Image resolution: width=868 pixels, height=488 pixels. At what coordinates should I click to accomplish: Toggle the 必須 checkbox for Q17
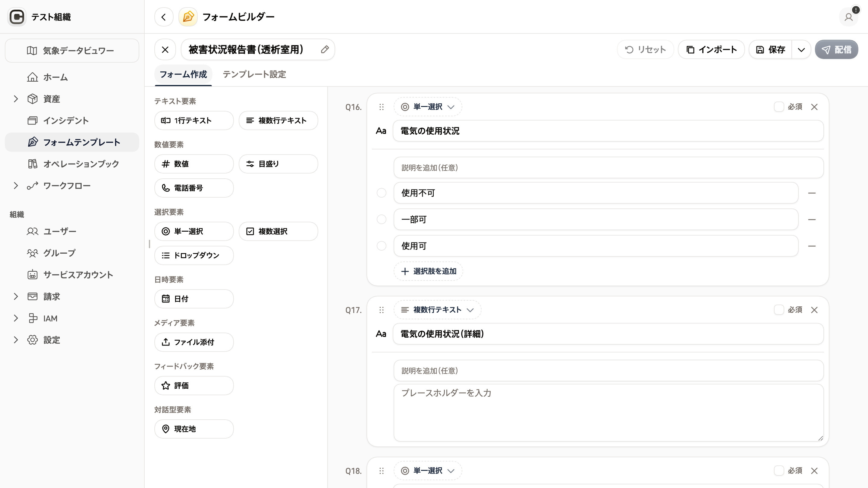(779, 310)
